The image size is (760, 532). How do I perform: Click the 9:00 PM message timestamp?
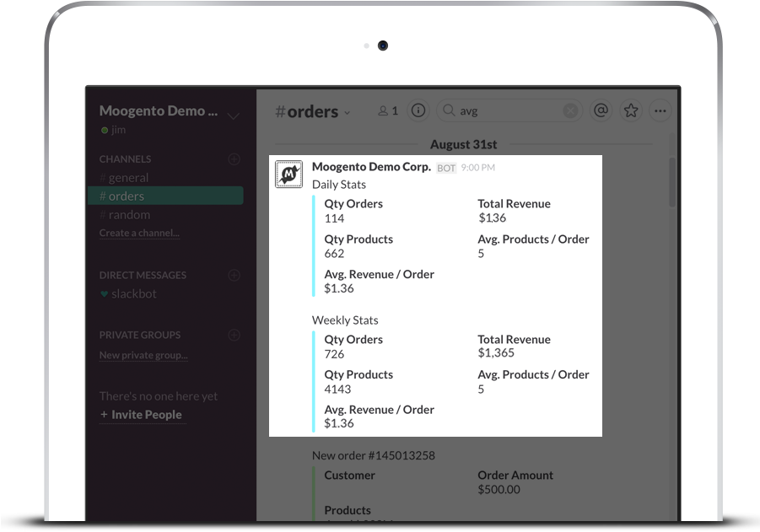pos(478,168)
